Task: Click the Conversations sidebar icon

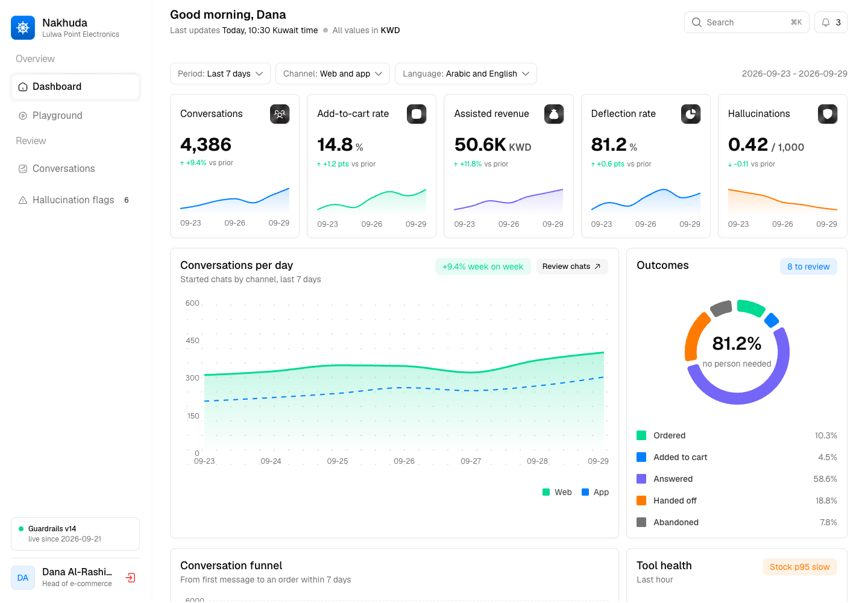Action: tap(23, 169)
